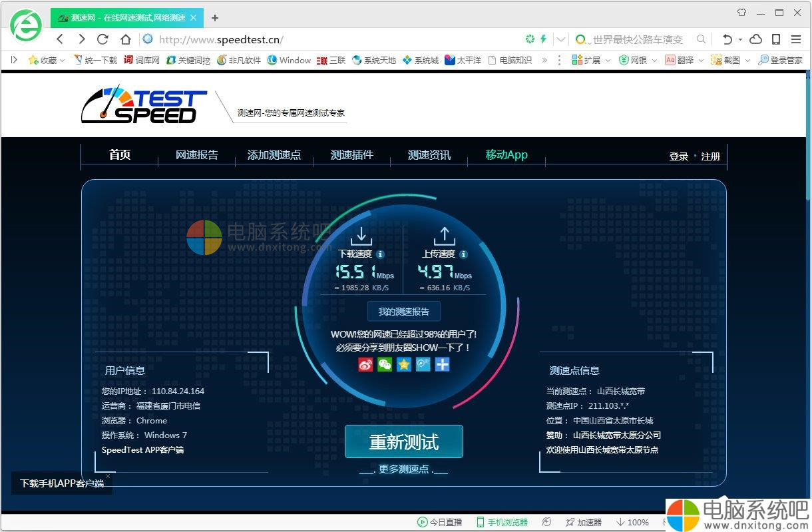Expand the undo closed tab dropdown arrow
The width and height of the screenshot is (812, 532).
click(739, 40)
